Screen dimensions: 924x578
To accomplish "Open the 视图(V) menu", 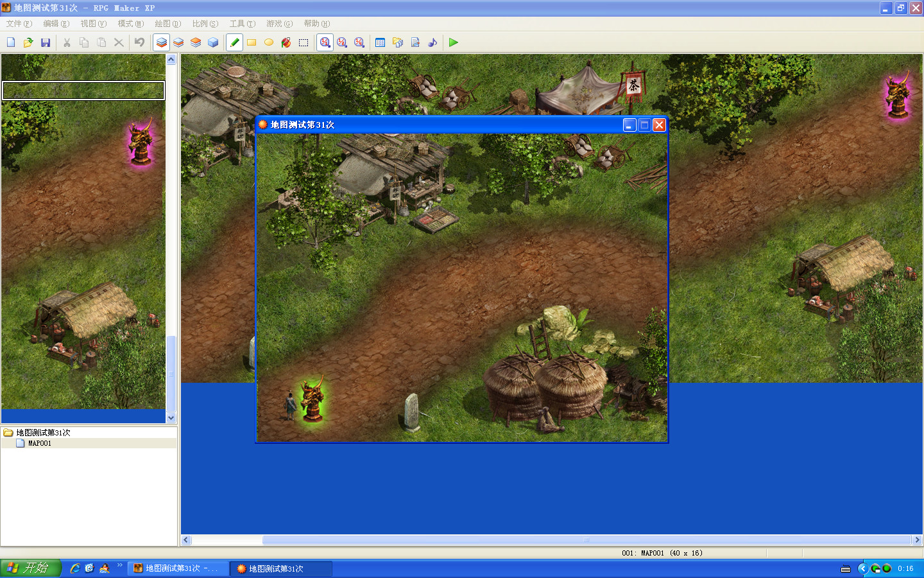I will coord(94,24).
